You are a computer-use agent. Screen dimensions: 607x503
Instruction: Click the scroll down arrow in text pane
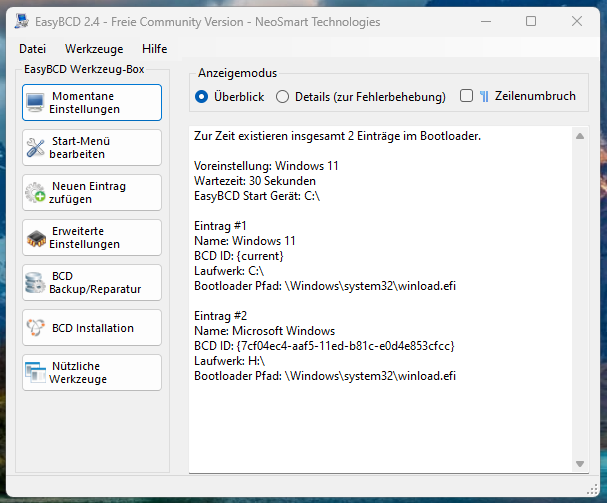pyautogui.click(x=580, y=464)
